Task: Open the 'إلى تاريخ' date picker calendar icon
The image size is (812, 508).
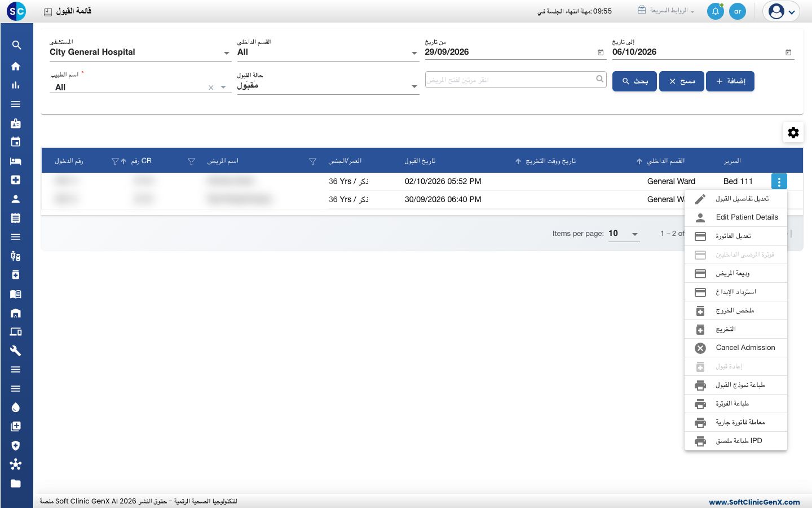Action: 788,52
